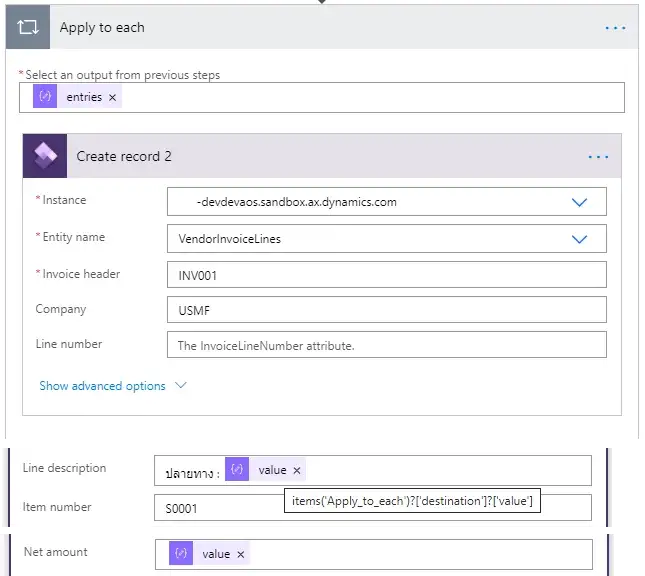Select the value token label in Line description
The width and height of the screenshot is (645, 576).
(x=272, y=470)
